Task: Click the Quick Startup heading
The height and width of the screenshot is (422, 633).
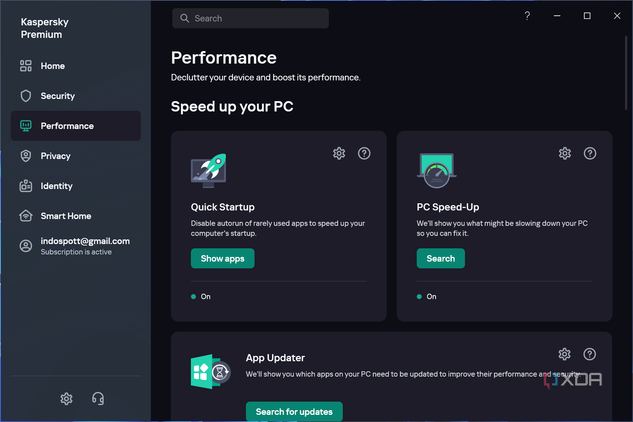Action: [222, 207]
